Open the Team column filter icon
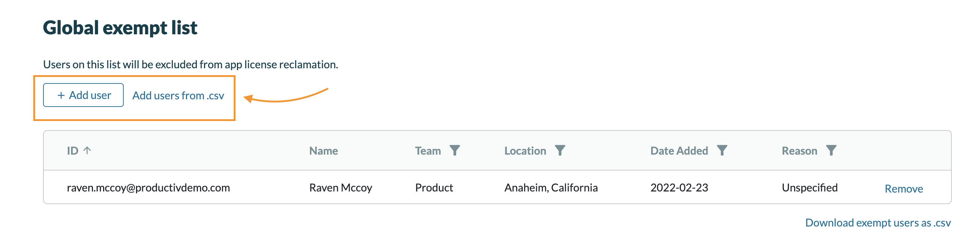980x250 pixels. [x=455, y=150]
